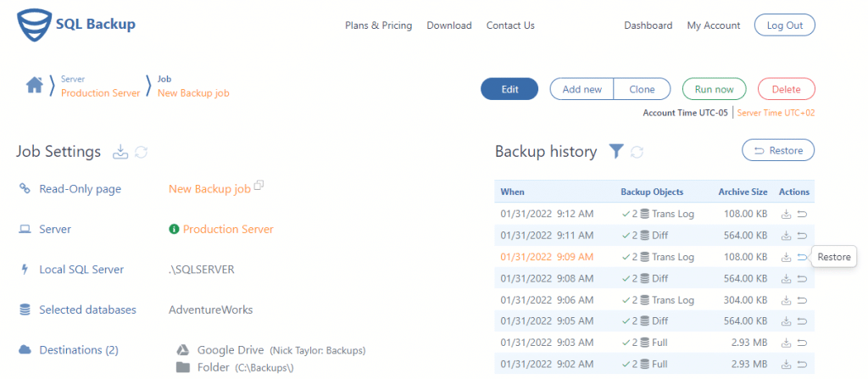Click the Restore button above history table

point(777,150)
